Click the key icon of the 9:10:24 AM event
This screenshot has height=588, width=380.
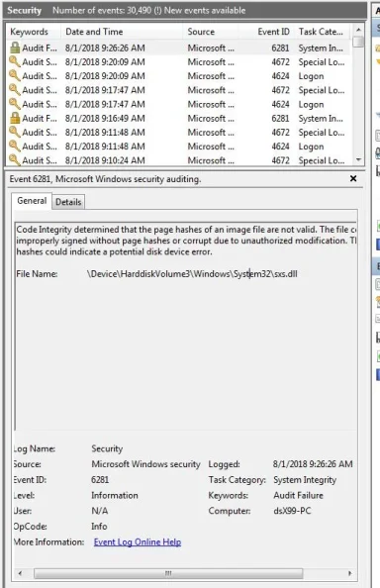[15, 160]
